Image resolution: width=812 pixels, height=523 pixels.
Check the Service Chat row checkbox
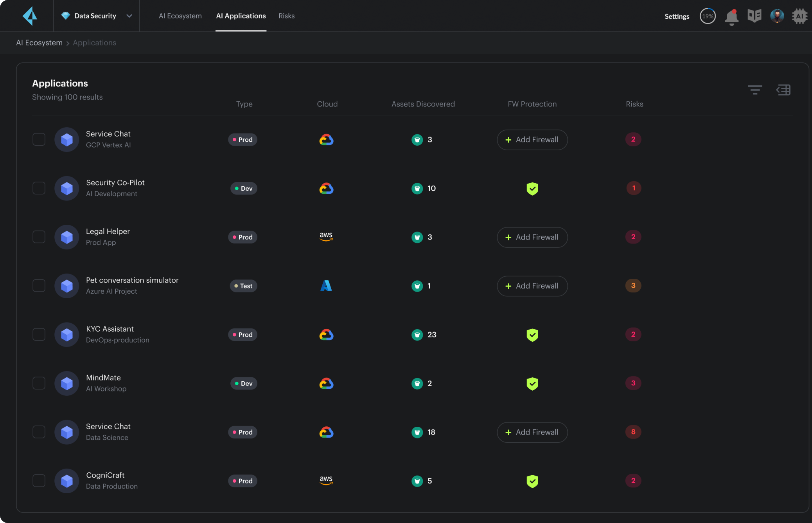[x=39, y=139]
